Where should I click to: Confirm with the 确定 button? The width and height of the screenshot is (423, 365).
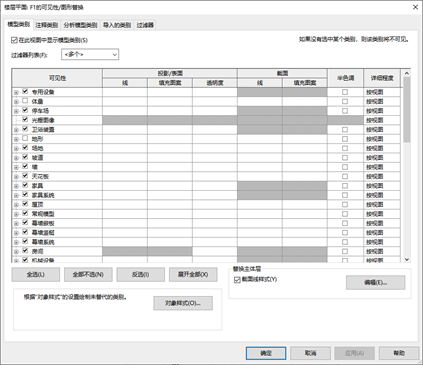pyautogui.click(x=266, y=353)
